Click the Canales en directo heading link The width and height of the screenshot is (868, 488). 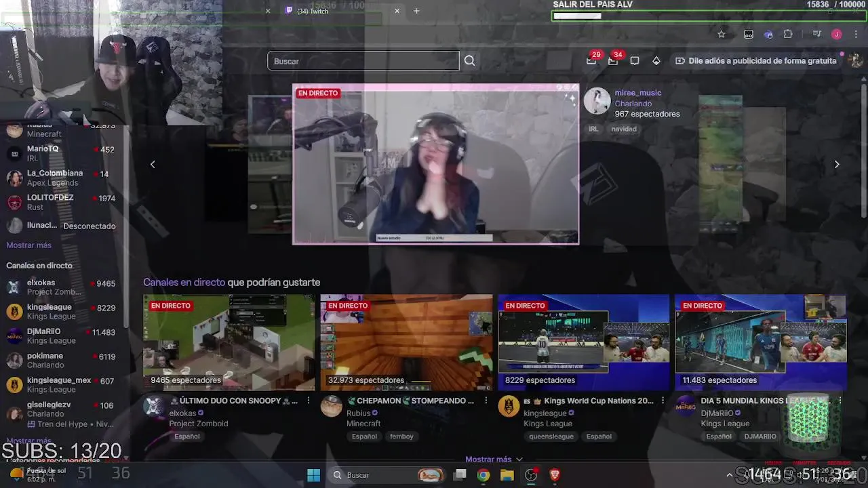pyautogui.click(x=184, y=282)
